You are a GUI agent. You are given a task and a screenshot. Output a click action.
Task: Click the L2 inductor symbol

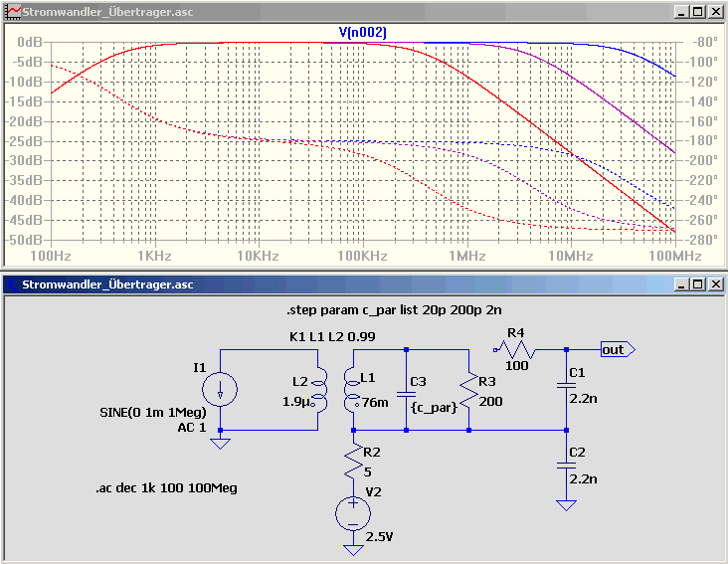(x=319, y=390)
